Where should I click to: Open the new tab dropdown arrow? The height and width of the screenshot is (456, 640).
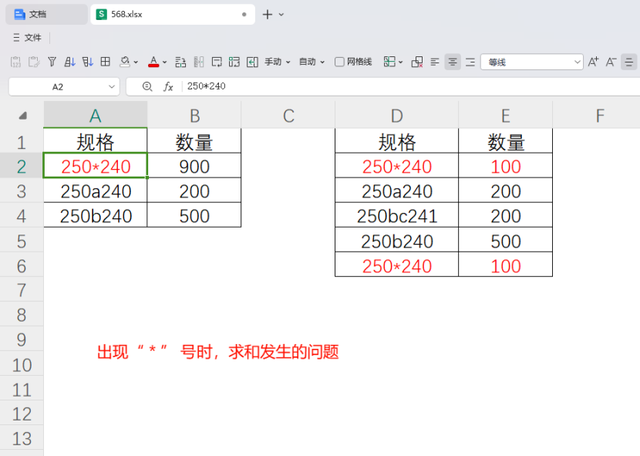281,15
